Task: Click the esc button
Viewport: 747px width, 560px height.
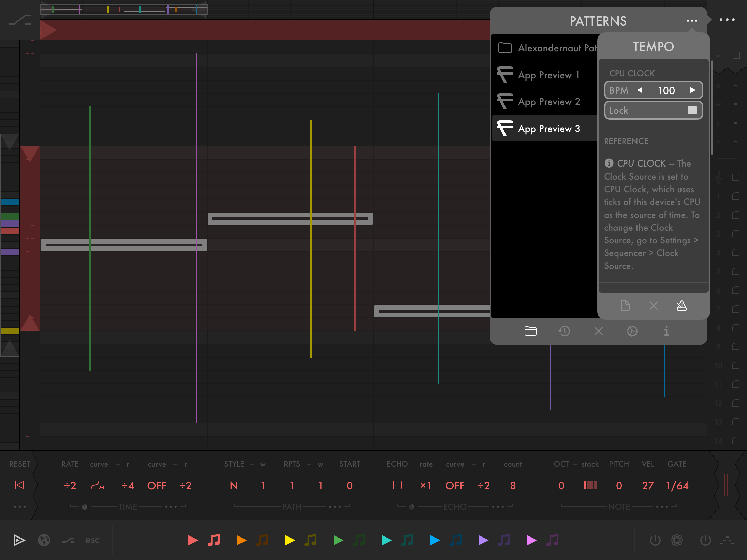Action: click(92, 540)
